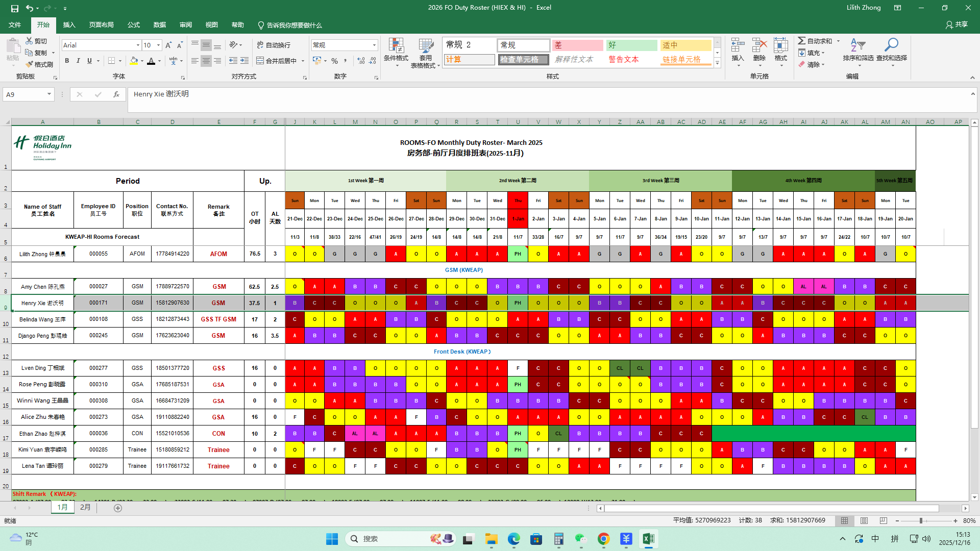
Task: Click the Format Painter brush icon
Action: (30, 64)
